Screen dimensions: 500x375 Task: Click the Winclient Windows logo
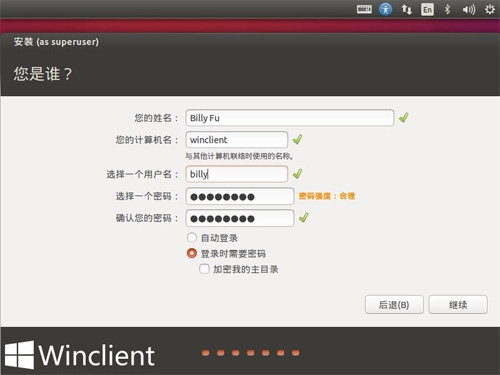pyautogui.click(x=79, y=355)
